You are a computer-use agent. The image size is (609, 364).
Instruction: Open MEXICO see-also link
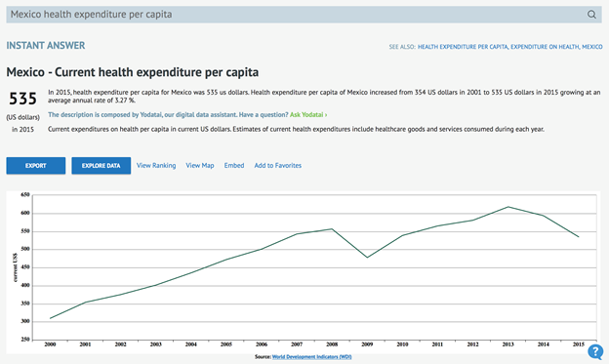pyautogui.click(x=591, y=47)
